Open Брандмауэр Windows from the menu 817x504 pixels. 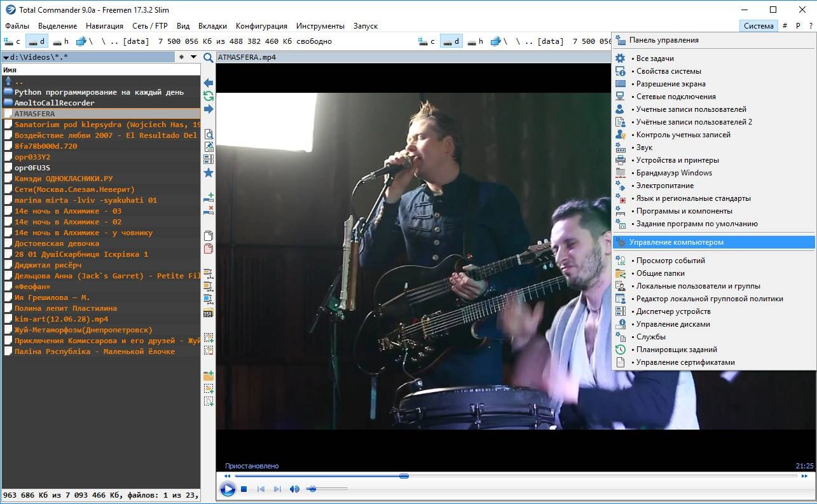713,173
